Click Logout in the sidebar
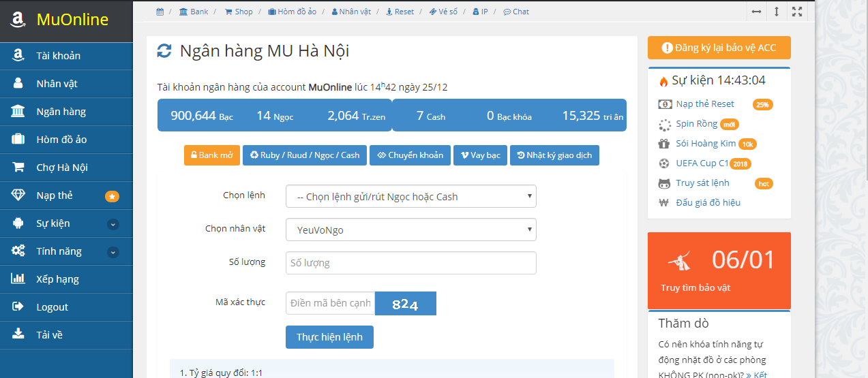 [x=66, y=307]
